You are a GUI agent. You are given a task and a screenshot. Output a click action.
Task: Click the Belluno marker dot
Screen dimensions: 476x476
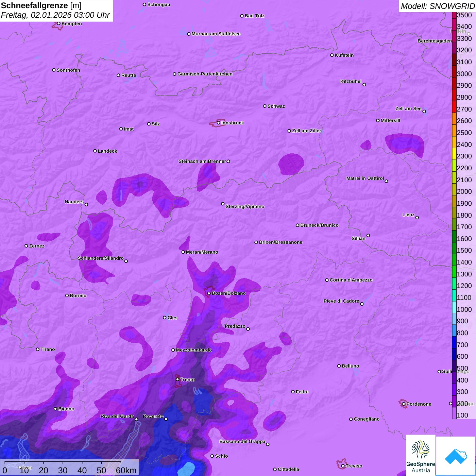339,366
